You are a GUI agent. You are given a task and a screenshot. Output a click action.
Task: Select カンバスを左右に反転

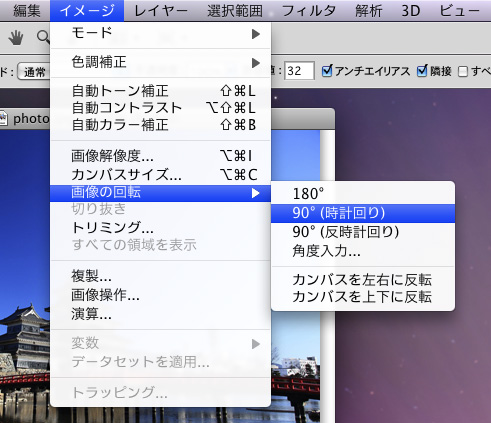363,280
